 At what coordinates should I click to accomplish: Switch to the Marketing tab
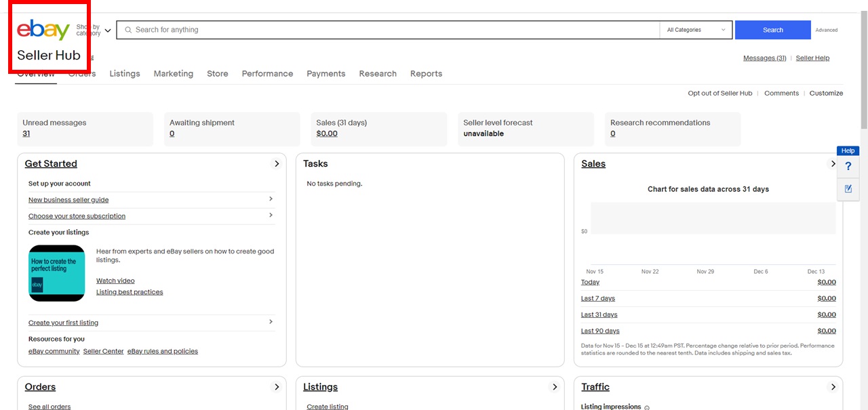[173, 74]
